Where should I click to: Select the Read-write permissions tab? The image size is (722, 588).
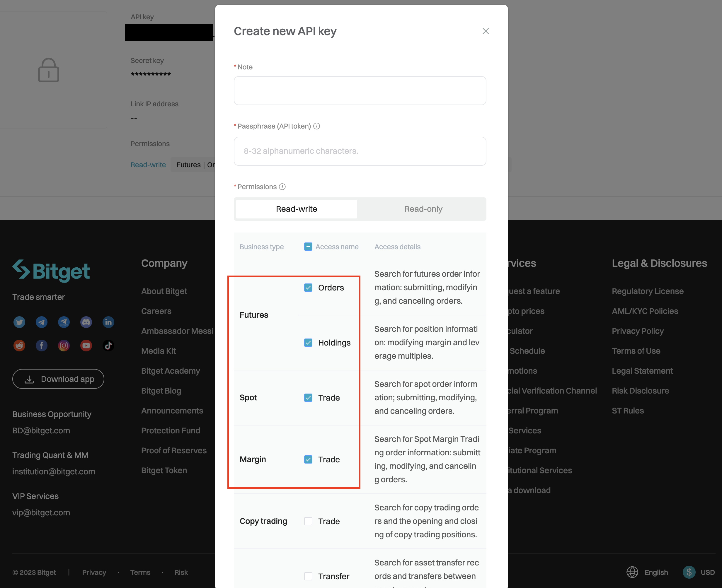pos(296,209)
